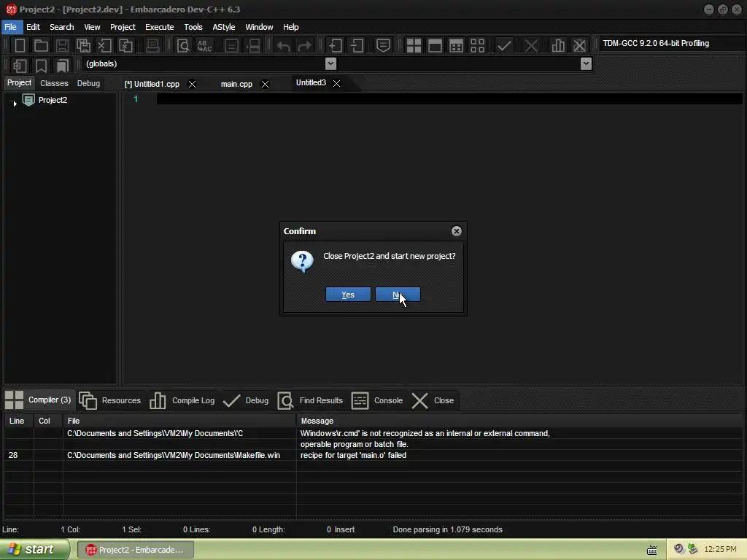
Task: Close the Confirm dialog with its X
Action: pyautogui.click(x=457, y=231)
